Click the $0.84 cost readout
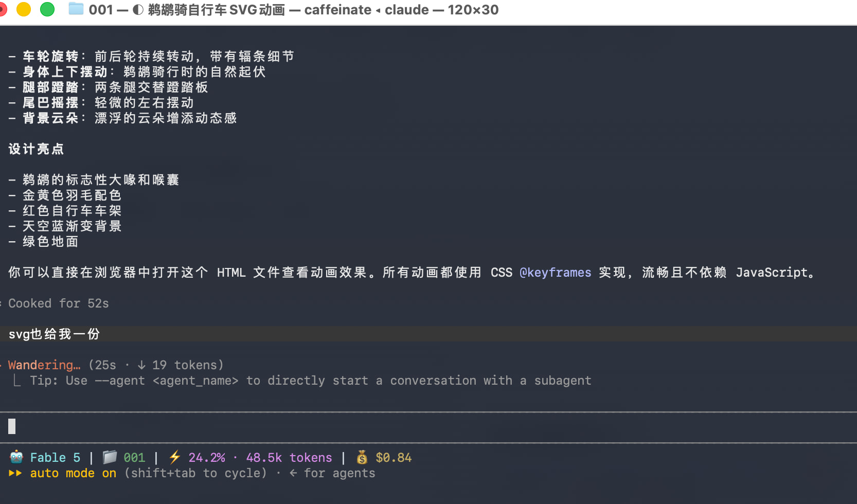 coord(394,458)
